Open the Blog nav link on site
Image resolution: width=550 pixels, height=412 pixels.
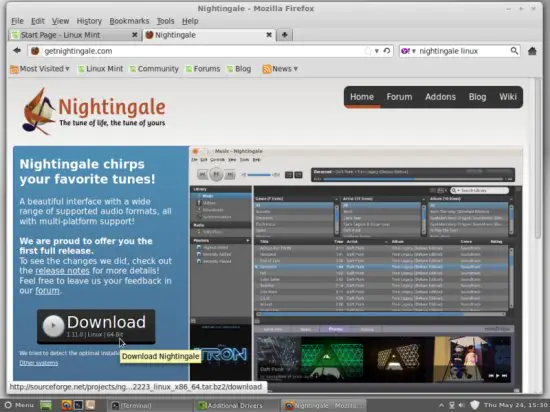(477, 97)
